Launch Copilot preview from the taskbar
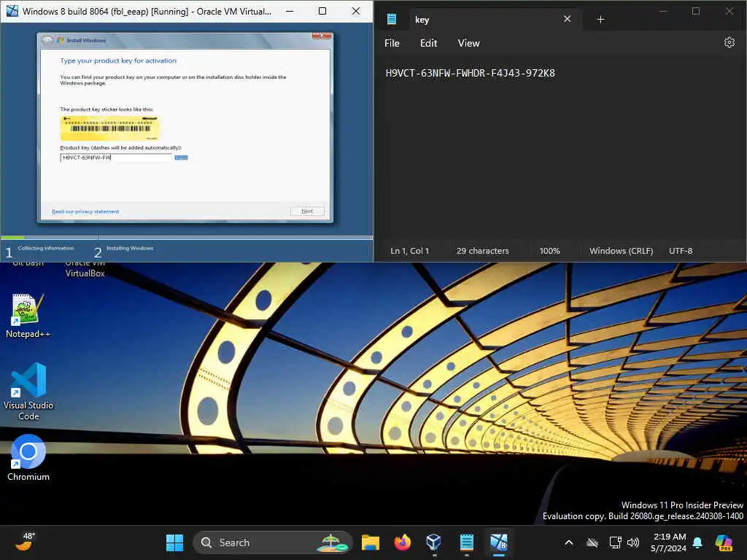Screen dimensions: 747x560 point(724,542)
